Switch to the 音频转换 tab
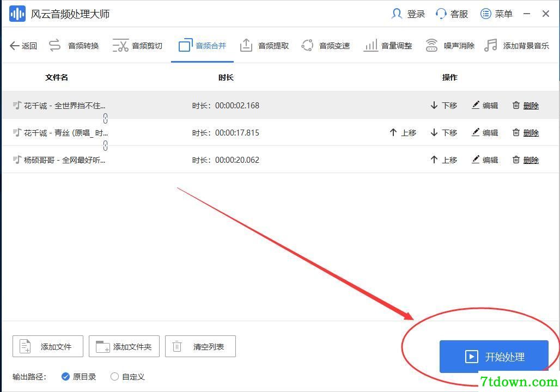This screenshot has width=560, height=392. point(74,46)
